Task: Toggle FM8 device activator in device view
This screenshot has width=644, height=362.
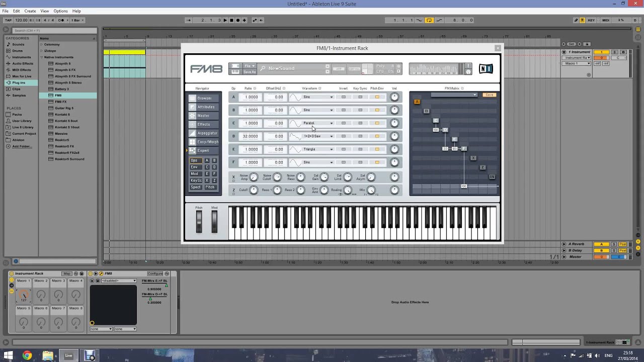Action: tap(91, 274)
